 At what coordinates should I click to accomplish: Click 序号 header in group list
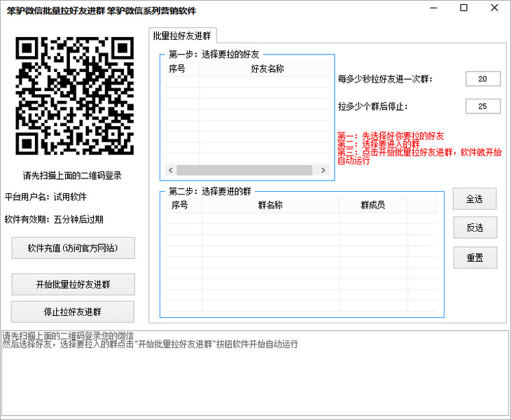point(185,205)
